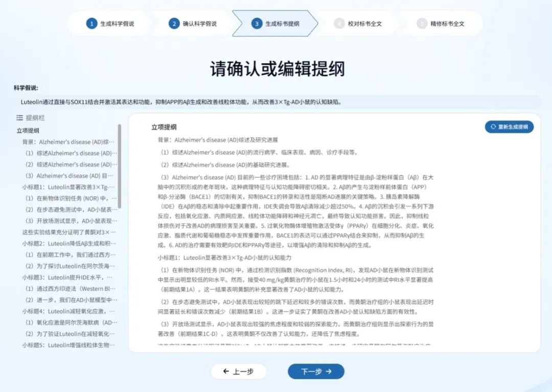The height and width of the screenshot is (392, 552).
Task: Open step 2 确认科学假说
Action: tap(193, 24)
